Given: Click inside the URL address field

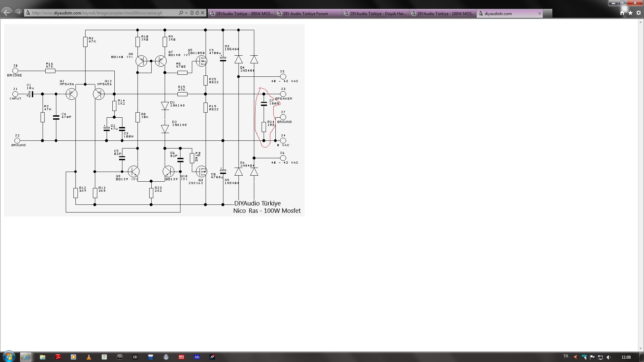Looking at the screenshot, I should (101, 13).
